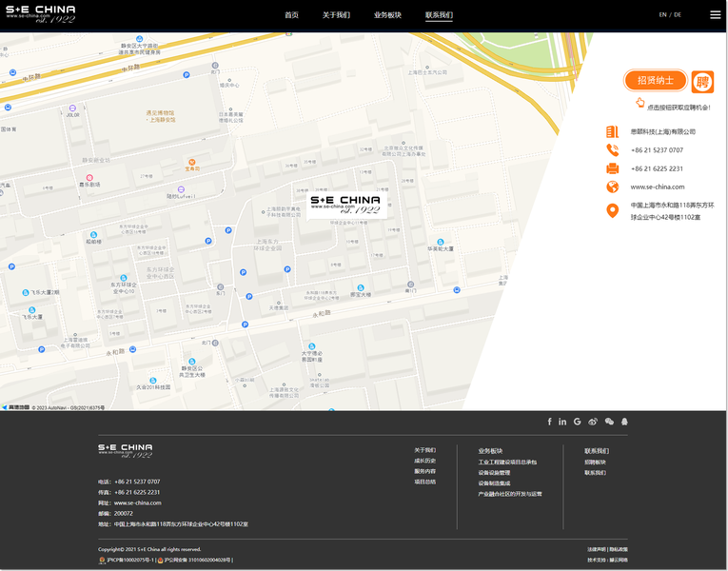Open the hamburger menu in the header

click(715, 15)
